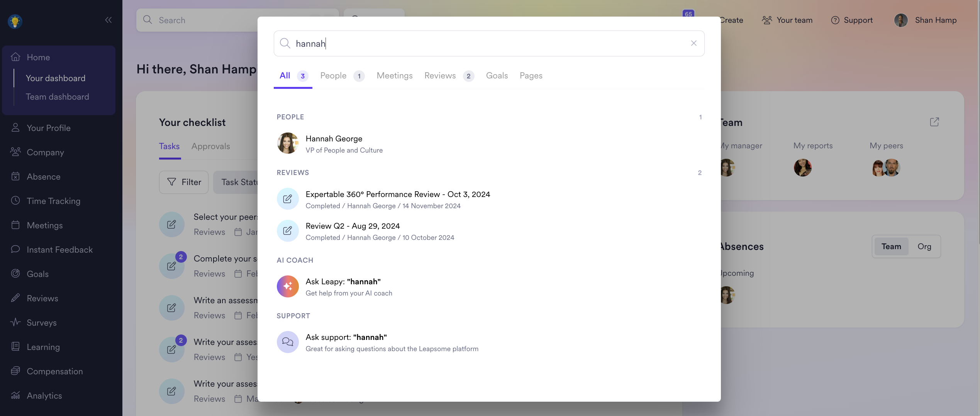Open the Review Q2 - Aug 29 result
Viewport: 980px width, 416px height.
click(x=352, y=231)
